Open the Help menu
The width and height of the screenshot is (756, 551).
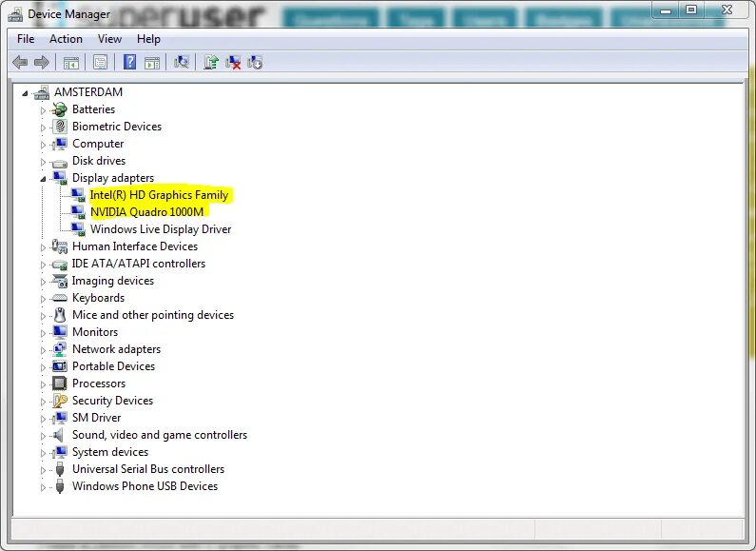tap(148, 39)
